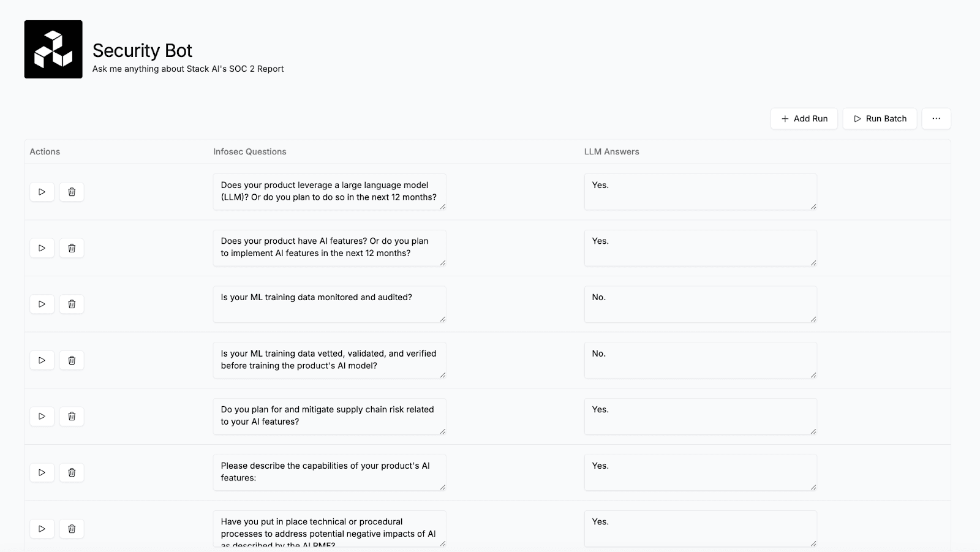Delete the ML training data monitored row
This screenshot has width=980, height=552.
pyautogui.click(x=72, y=304)
